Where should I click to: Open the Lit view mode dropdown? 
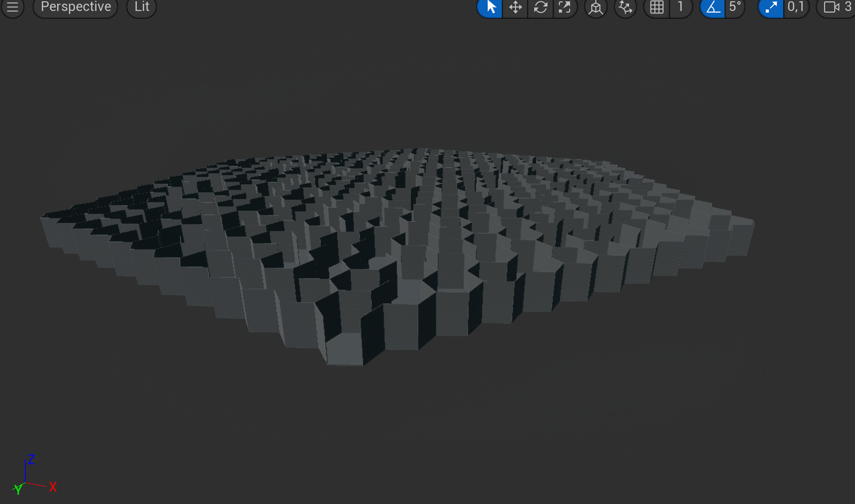[141, 7]
